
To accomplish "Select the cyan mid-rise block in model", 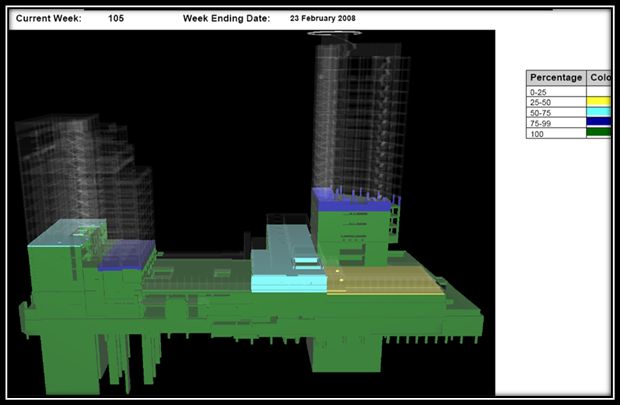I will 287,272.
